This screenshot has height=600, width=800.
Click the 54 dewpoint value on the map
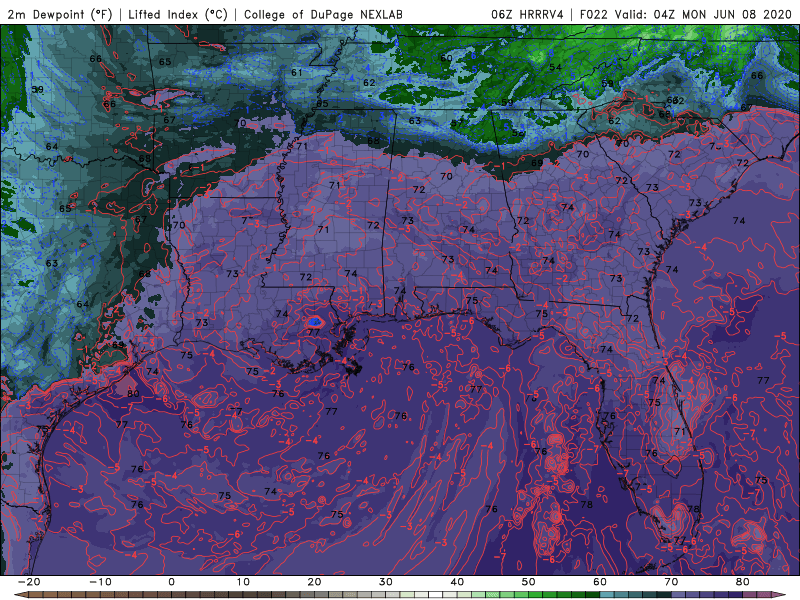555,67
